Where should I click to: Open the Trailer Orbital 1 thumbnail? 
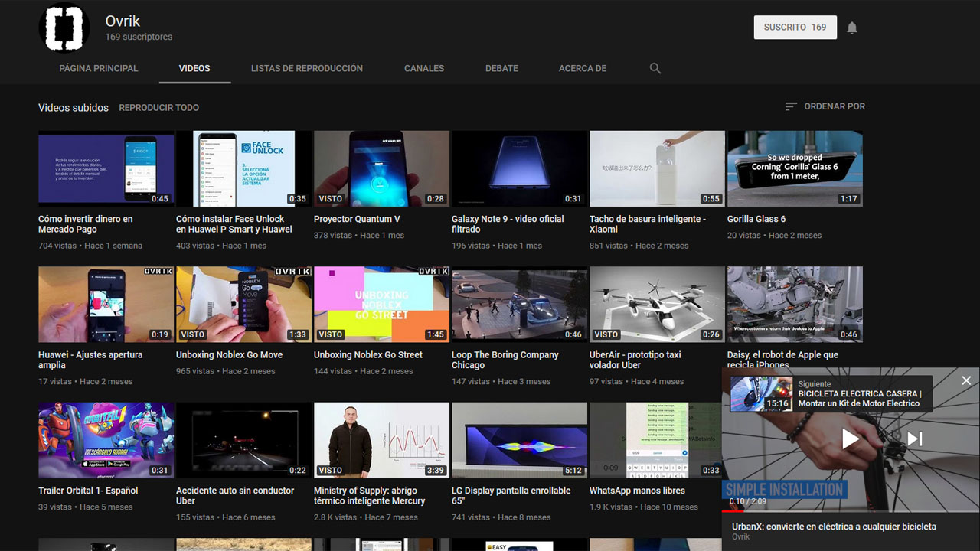pyautogui.click(x=106, y=440)
